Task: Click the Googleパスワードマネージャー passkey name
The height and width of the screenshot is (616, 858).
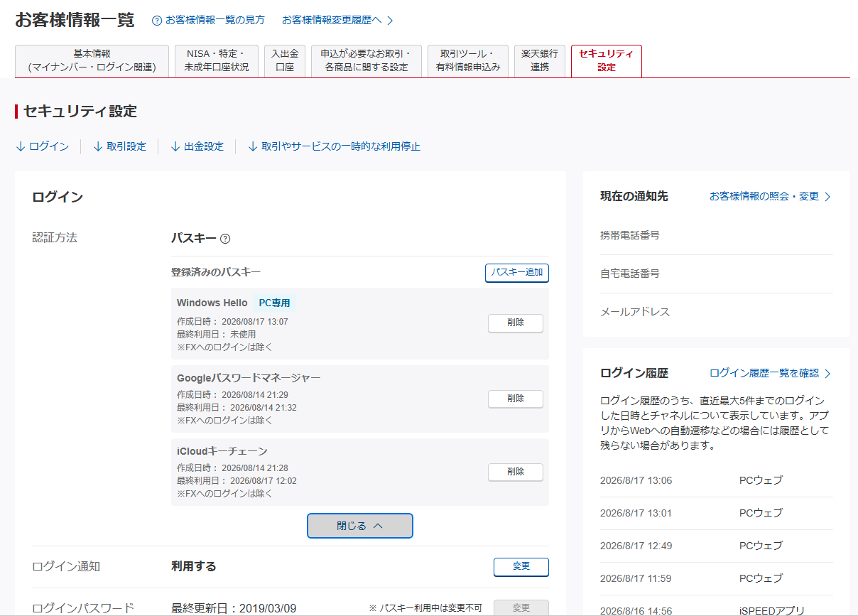Action: pyautogui.click(x=249, y=378)
